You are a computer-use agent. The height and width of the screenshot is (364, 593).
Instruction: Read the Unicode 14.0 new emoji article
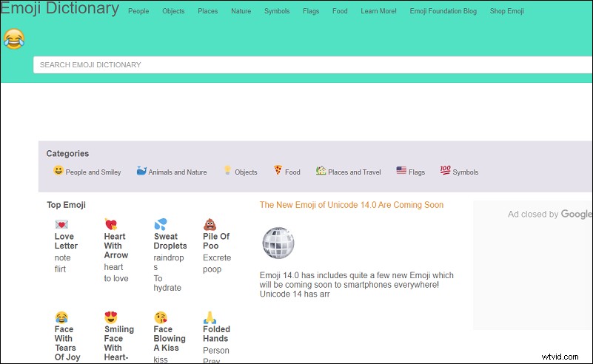(x=351, y=205)
